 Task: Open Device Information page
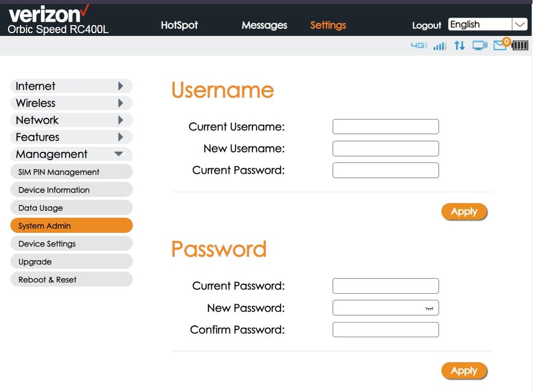point(71,190)
